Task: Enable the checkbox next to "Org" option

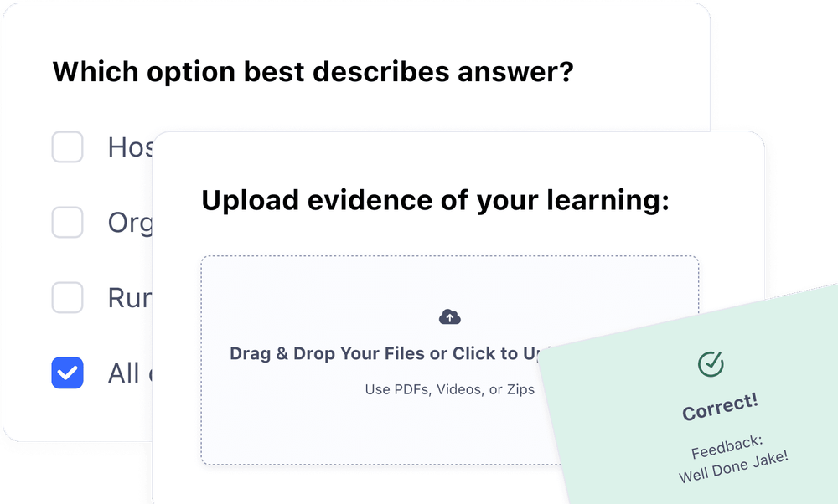Action: (68, 222)
